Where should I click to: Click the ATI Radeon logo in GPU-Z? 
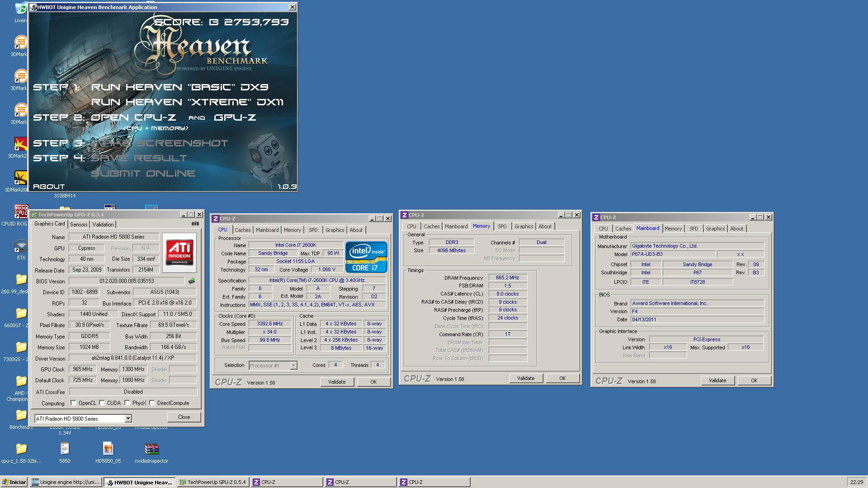(179, 253)
